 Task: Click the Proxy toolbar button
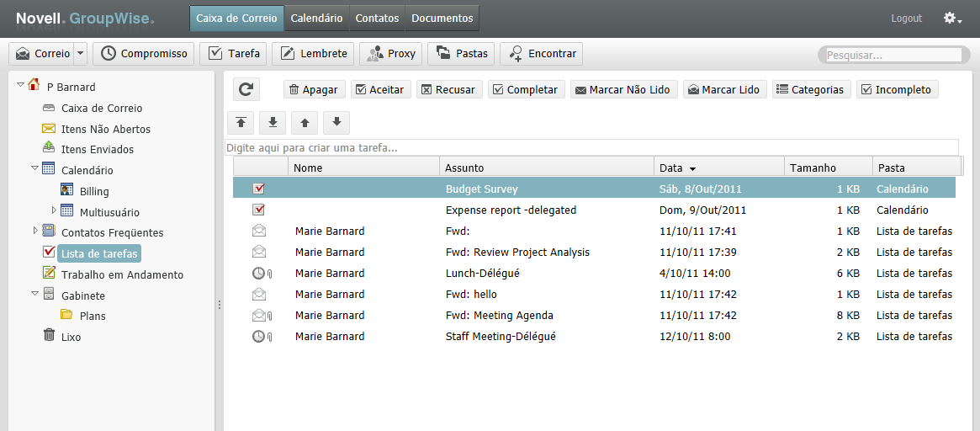(x=391, y=54)
